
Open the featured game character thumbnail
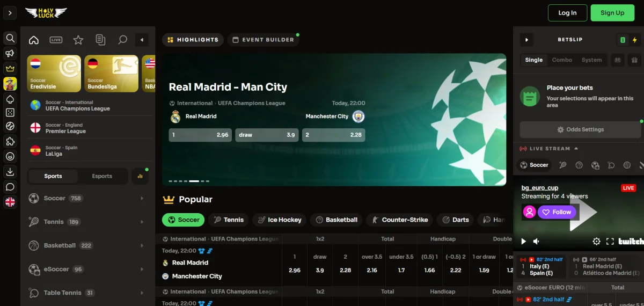coord(10,84)
